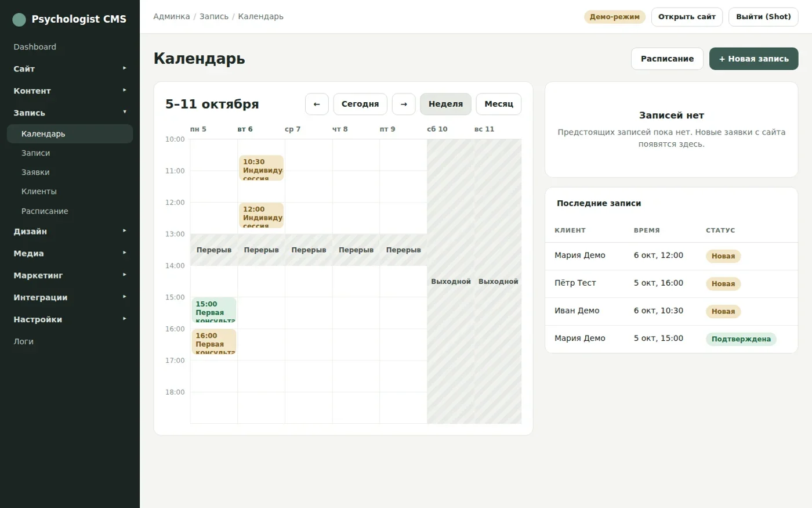Click Пётр Тест in recent records
812x508 pixels.
pyautogui.click(x=575, y=283)
